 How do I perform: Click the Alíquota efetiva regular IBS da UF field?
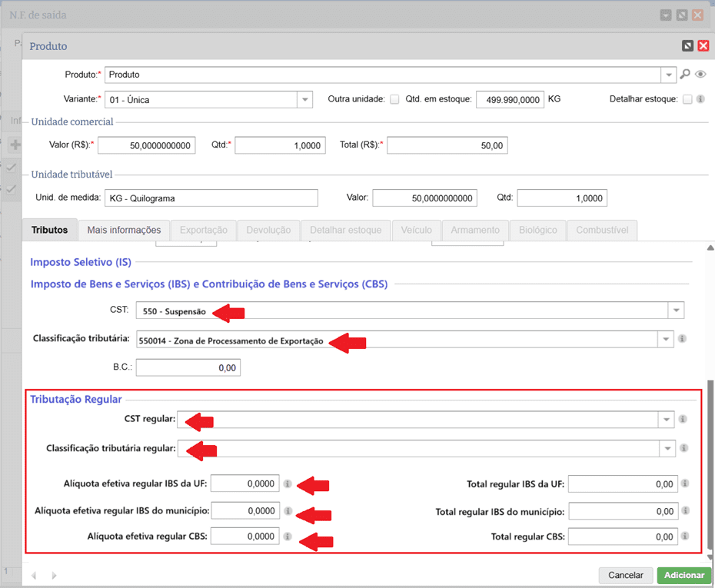pyautogui.click(x=244, y=484)
